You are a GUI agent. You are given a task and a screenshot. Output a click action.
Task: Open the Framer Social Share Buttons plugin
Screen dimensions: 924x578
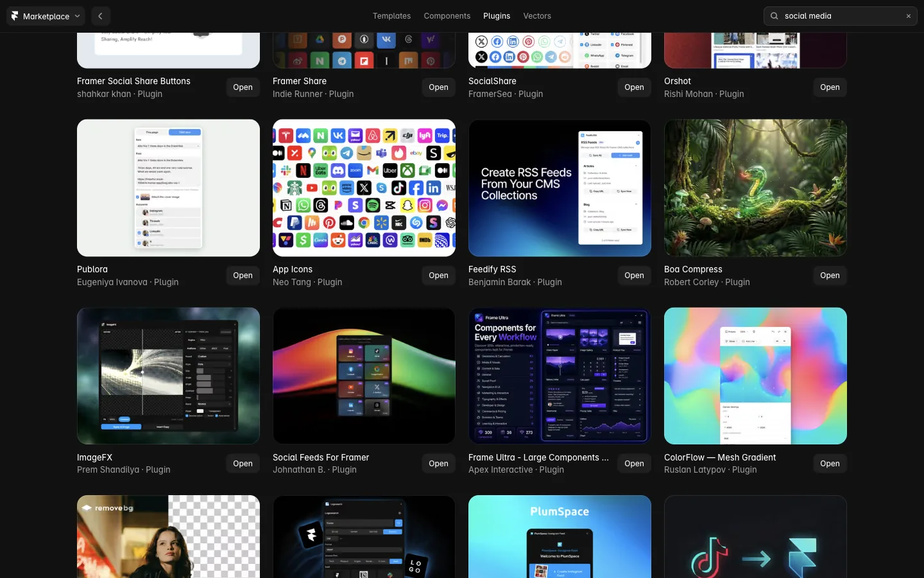pyautogui.click(x=243, y=87)
